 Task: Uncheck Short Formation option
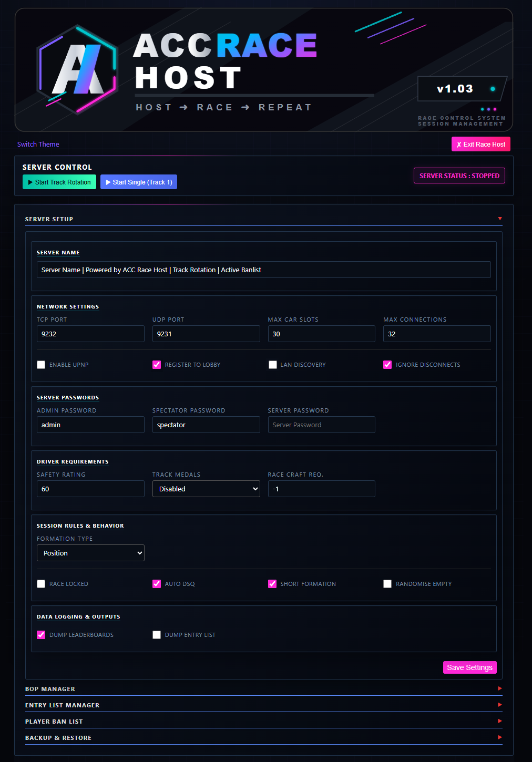point(272,584)
